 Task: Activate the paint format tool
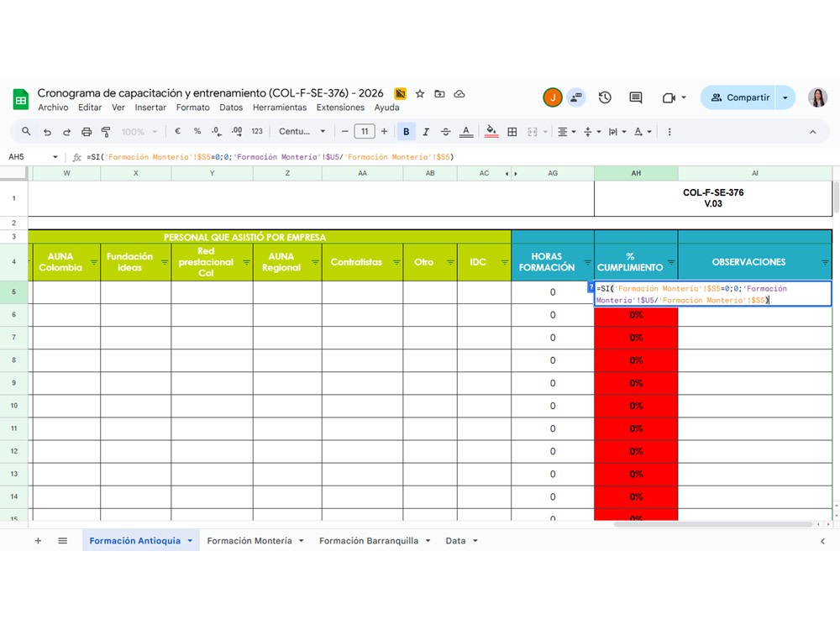tap(106, 132)
